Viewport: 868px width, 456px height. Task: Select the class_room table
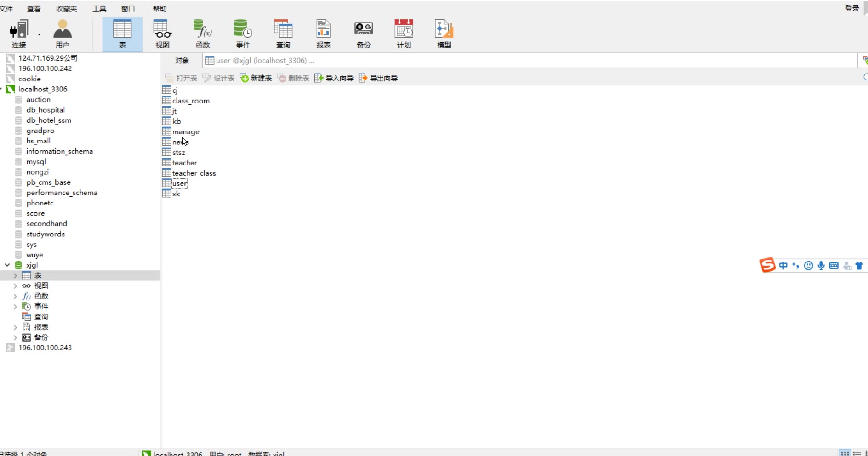pos(186,101)
